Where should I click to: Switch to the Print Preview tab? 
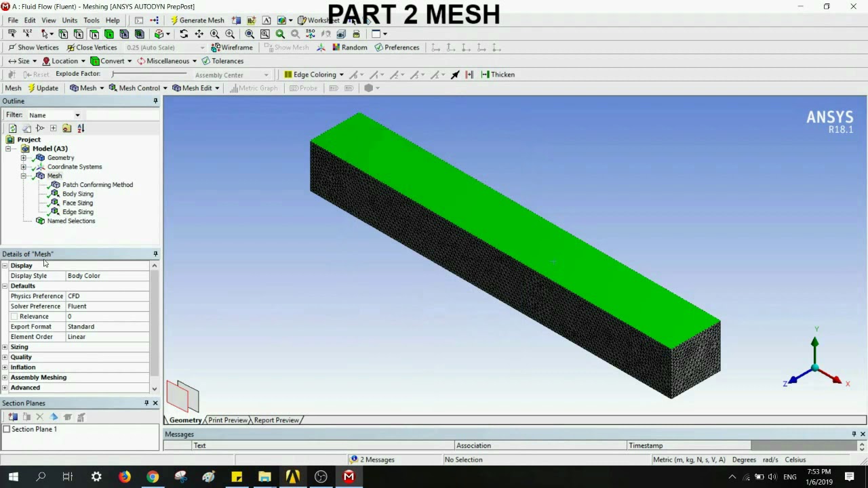[x=227, y=420]
